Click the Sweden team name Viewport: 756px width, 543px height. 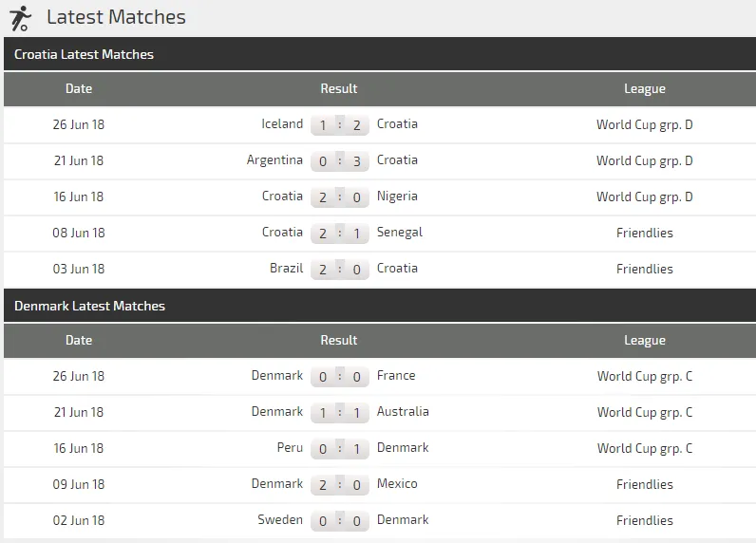tap(280, 520)
